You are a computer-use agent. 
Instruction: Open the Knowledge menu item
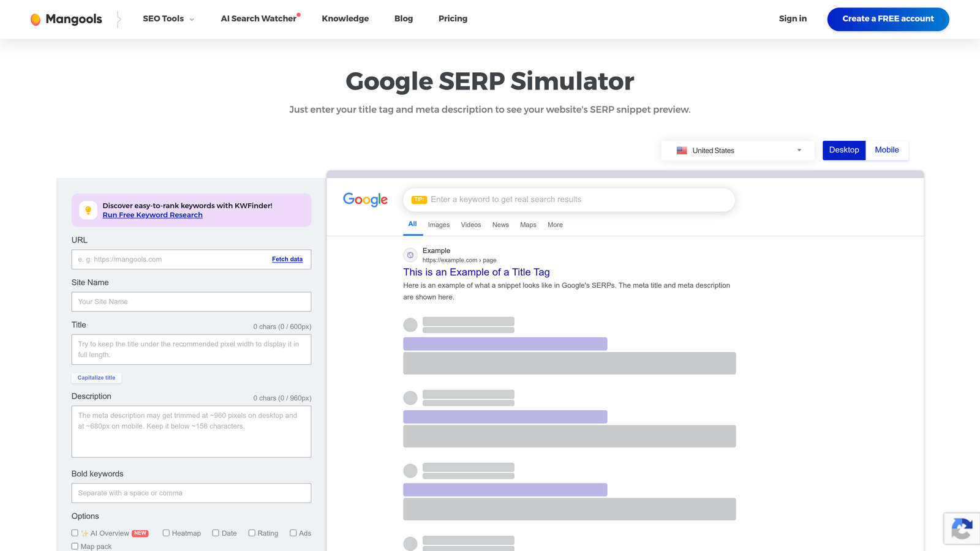point(345,19)
